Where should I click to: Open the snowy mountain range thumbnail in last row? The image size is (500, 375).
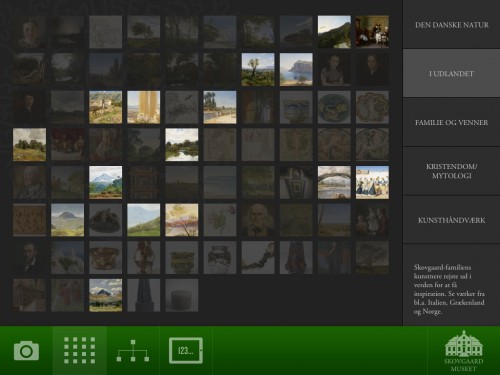tap(106, 295)
